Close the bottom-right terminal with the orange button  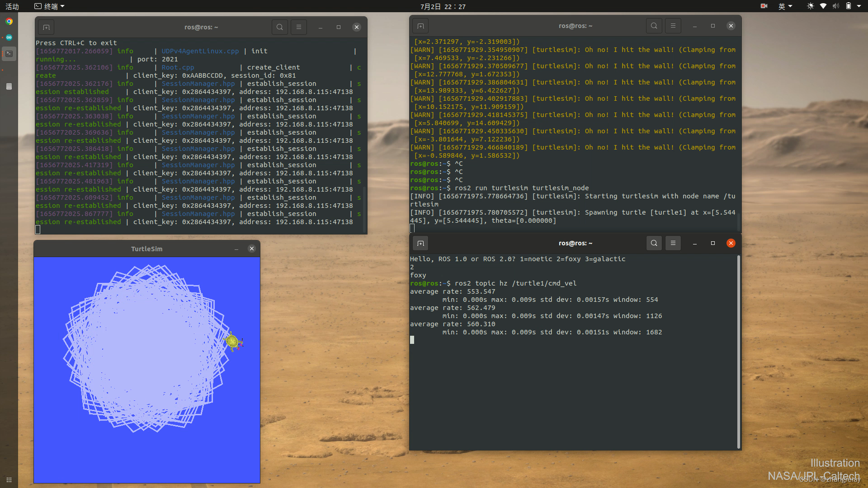pyautogui.click(x=731, y=243)
